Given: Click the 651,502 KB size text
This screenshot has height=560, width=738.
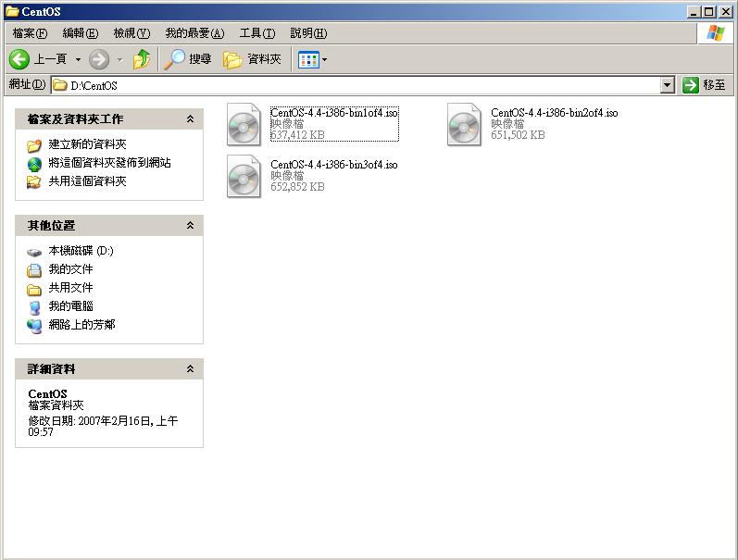Looking at the screenshot, I should coord(518,135).
